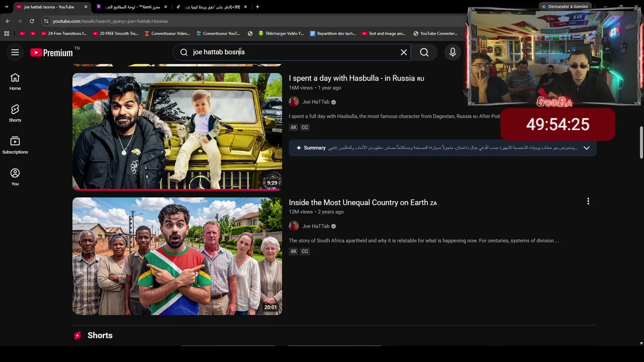Open the tab search dropdown arrow
Image resolution: width=644 pixels, height=362 pixels.
click(7, 7)
